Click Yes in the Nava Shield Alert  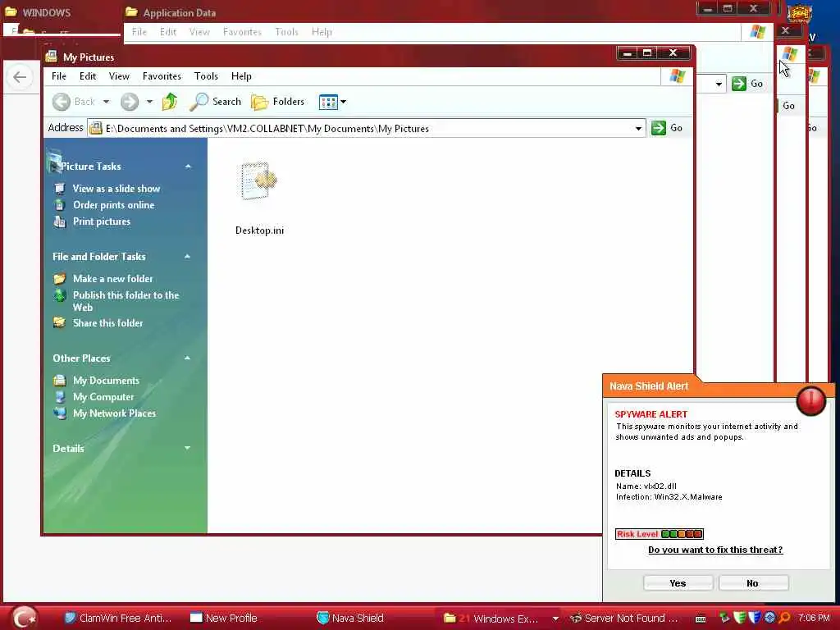[x=678, y=583]
